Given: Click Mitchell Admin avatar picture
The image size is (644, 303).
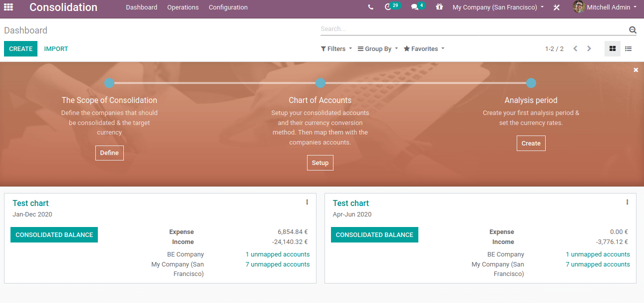Looking at the screenshot, I should (579, 7).
